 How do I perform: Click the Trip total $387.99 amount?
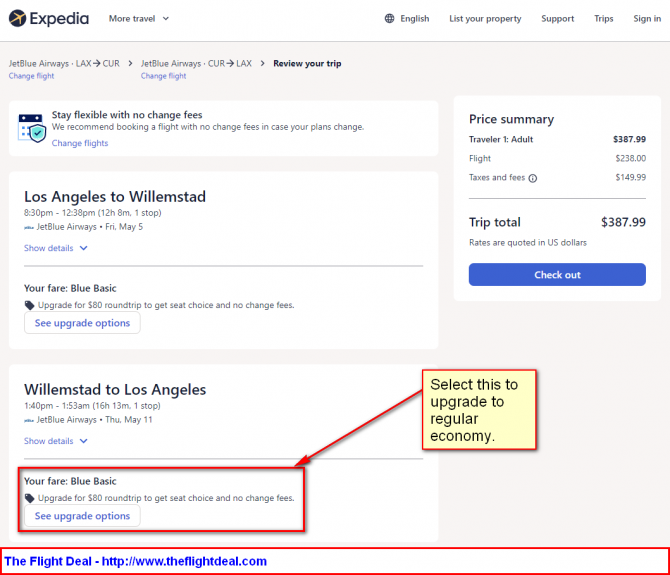(x=623, y=222)
